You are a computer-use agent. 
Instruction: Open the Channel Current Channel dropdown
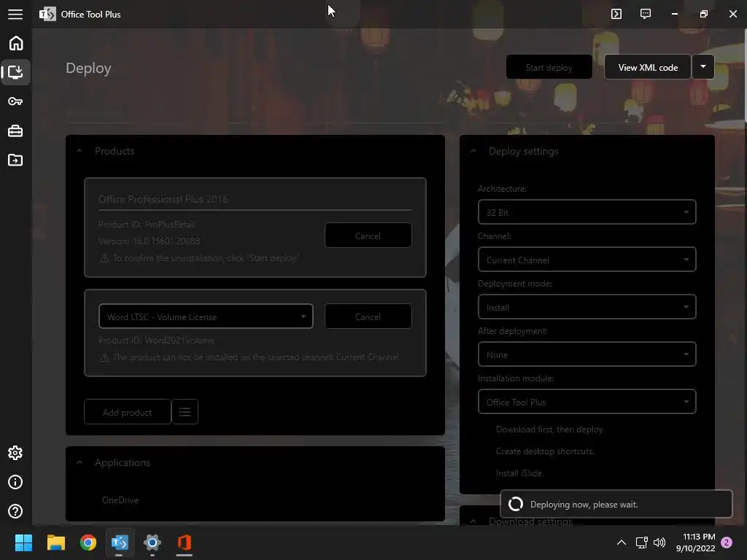coord(587,260)
